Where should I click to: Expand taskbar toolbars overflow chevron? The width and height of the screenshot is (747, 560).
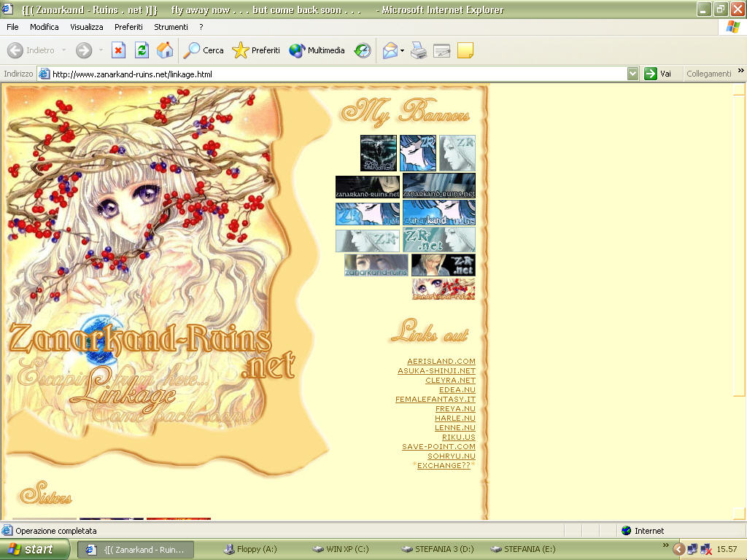coord(665,545)
